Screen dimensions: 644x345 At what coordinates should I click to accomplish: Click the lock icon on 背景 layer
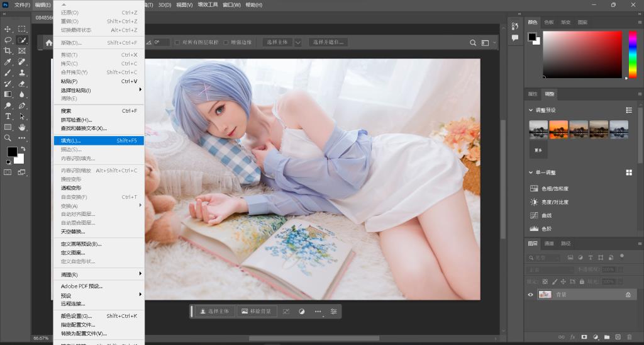tap(628, 294)
